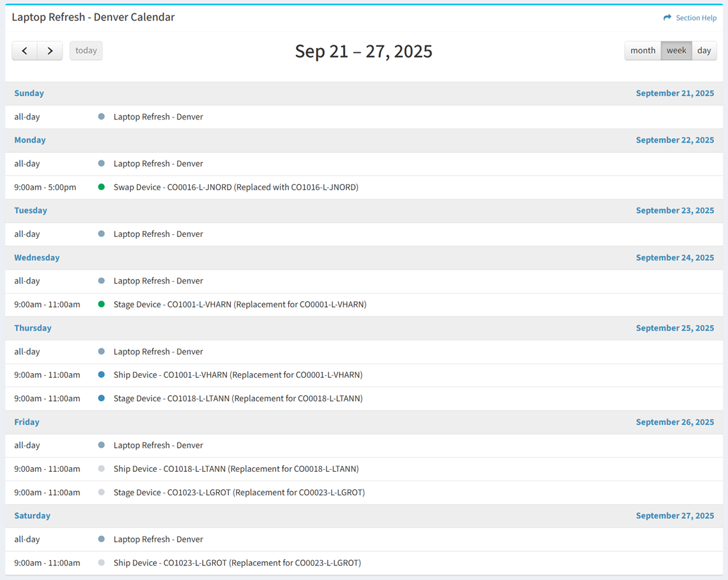Open the Section Help link
Viewport: 728px width, 580px height.
[x=696, y=18]
